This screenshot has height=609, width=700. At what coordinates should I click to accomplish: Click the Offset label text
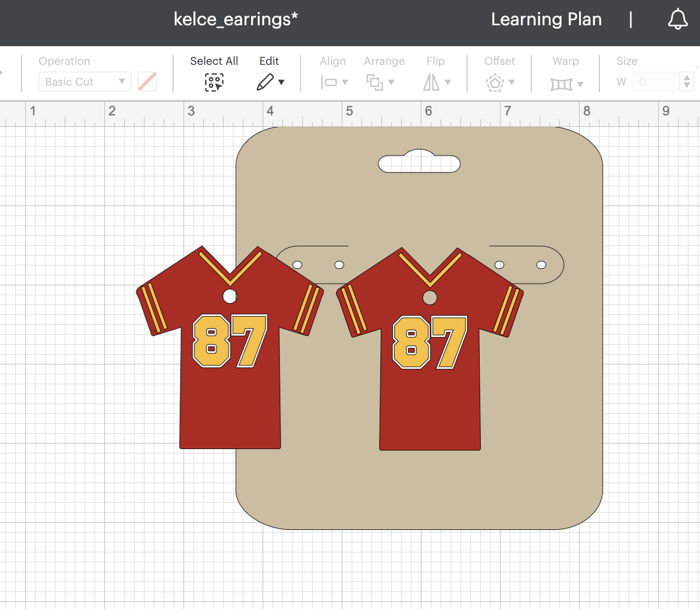click(x=499, y=61)
